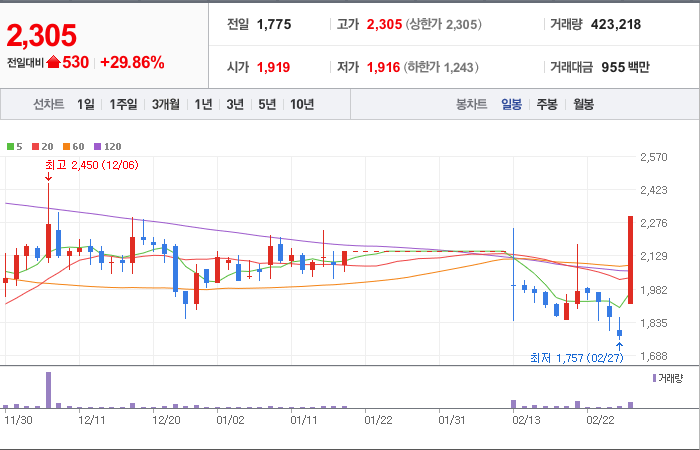Click the 2,129 price axis label
This screenshot has width=700, height=450.
pos(654,256)
